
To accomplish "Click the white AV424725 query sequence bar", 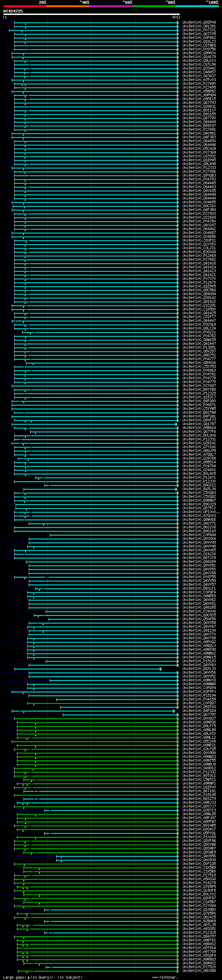I will click(x=92, y=15).
